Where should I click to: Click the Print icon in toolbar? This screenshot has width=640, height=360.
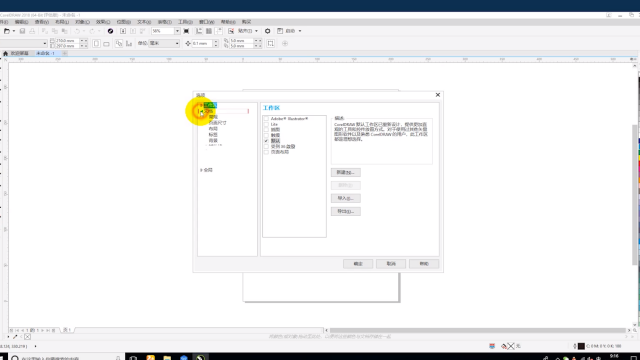coord(32,31)
